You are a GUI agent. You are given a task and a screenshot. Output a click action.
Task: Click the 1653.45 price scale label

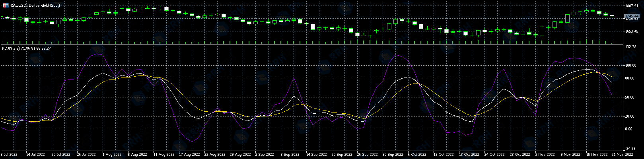point(632,31)
